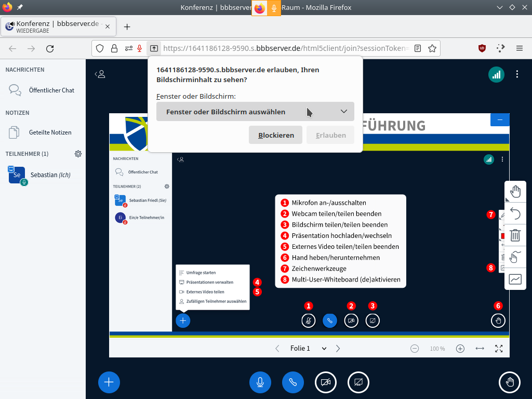This screenshot has width=532, height=399.
Task: Zoom in on the presentation
Action: pyautogui.click(x=460, y=349)
